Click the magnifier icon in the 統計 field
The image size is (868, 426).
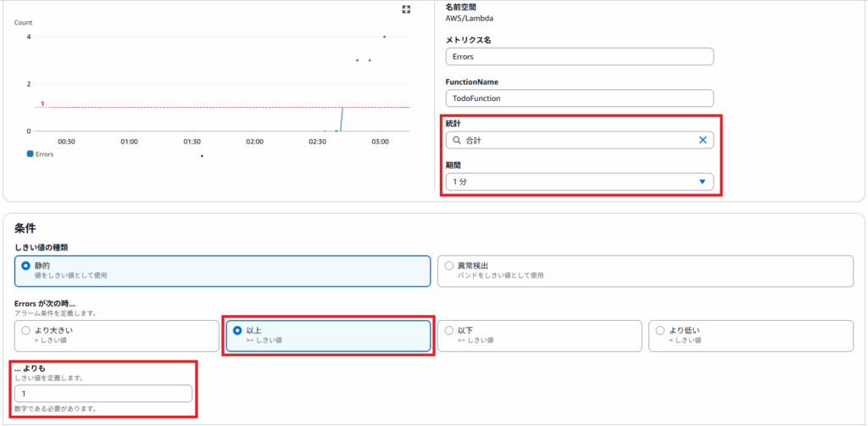click(457, 140)
